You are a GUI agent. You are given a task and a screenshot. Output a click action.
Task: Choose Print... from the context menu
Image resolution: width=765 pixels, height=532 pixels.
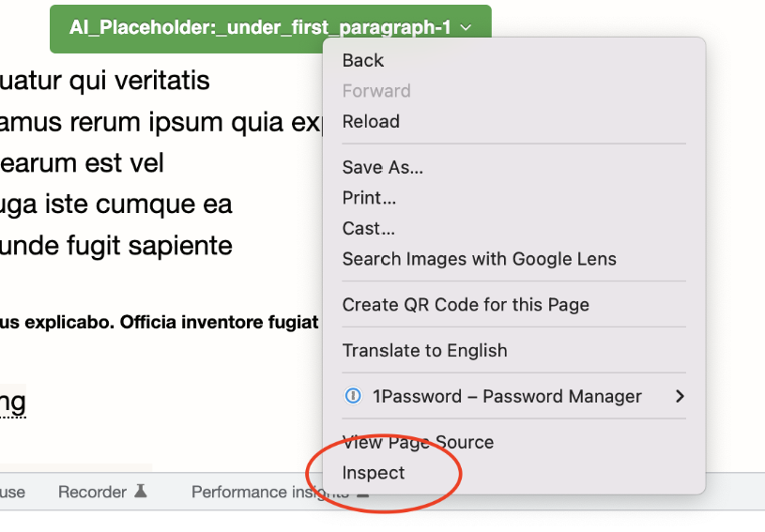[x=369, y=198]
